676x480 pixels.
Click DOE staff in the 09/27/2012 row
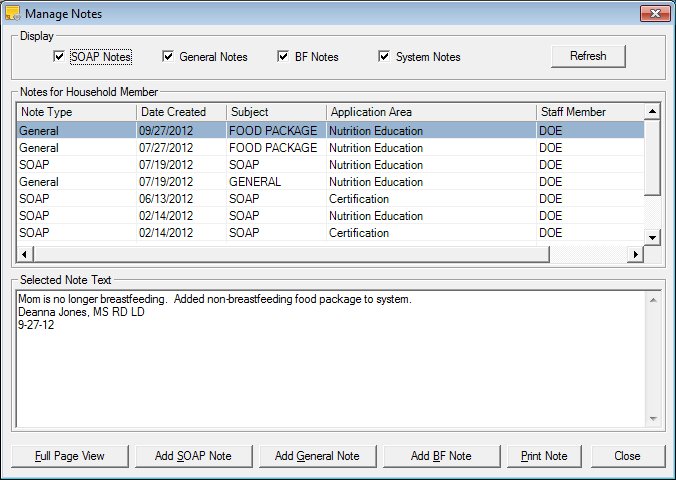point(551,131)
